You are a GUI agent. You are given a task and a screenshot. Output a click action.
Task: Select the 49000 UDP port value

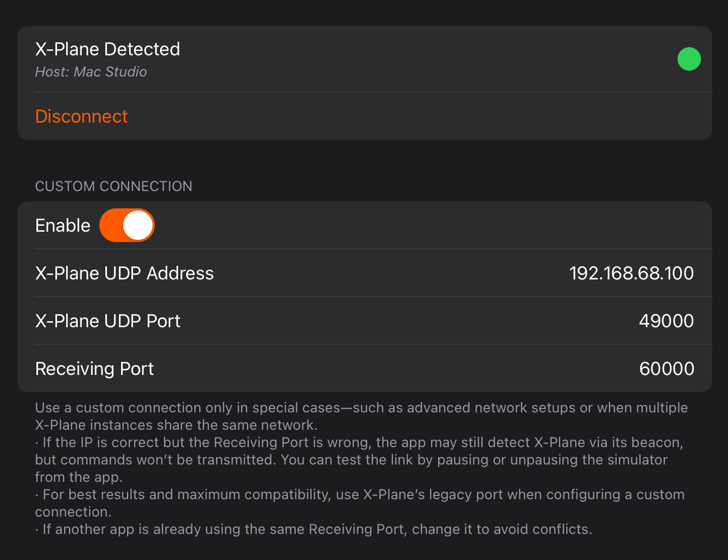(x=666, y=321)
